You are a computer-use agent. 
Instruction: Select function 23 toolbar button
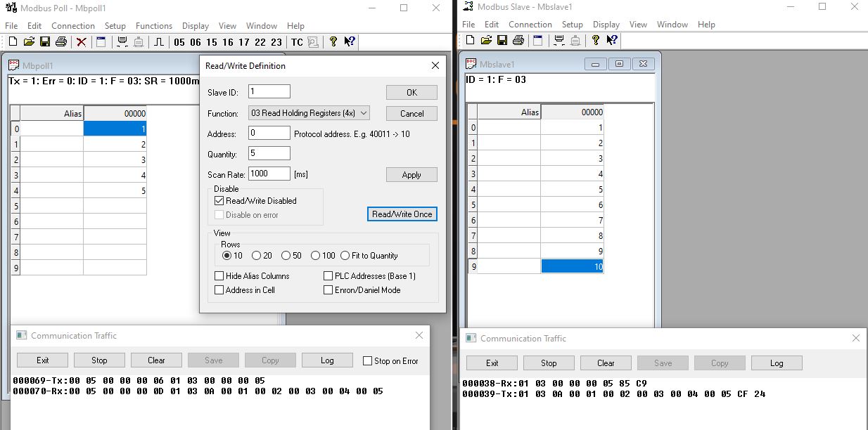(x=276, y=42)
